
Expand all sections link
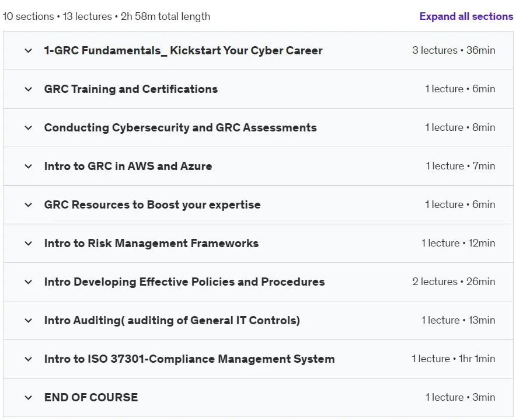click(466, 16)
